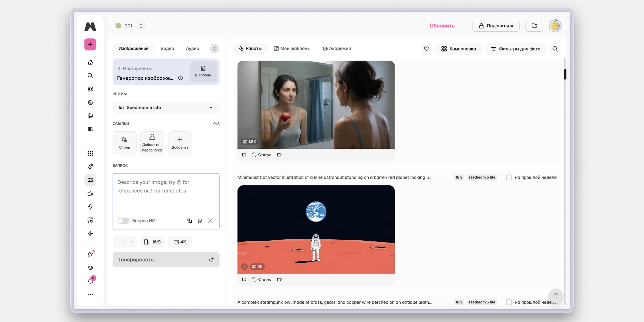Open the home icon in sidebar
The image size is (644, 322).
(x=90, y=62)
